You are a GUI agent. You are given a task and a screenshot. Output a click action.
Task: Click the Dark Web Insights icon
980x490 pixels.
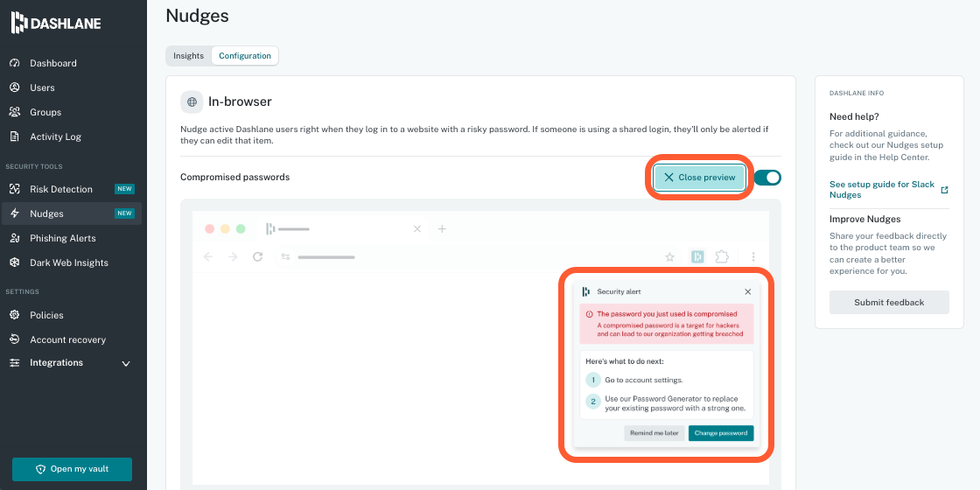coord(14,262)
